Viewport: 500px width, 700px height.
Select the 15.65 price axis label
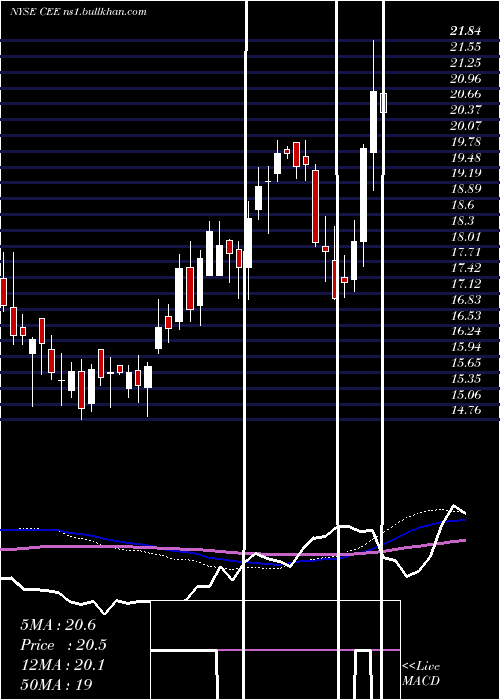point(465,363)
